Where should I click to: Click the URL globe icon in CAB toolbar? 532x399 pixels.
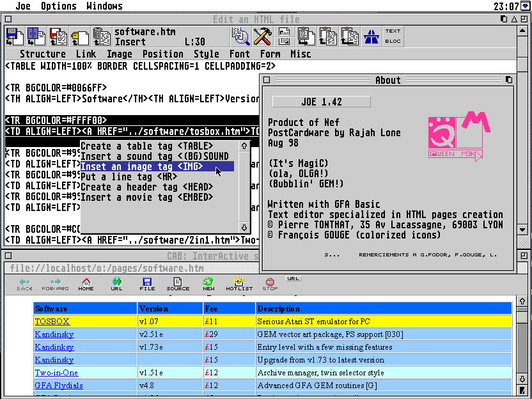117,285
